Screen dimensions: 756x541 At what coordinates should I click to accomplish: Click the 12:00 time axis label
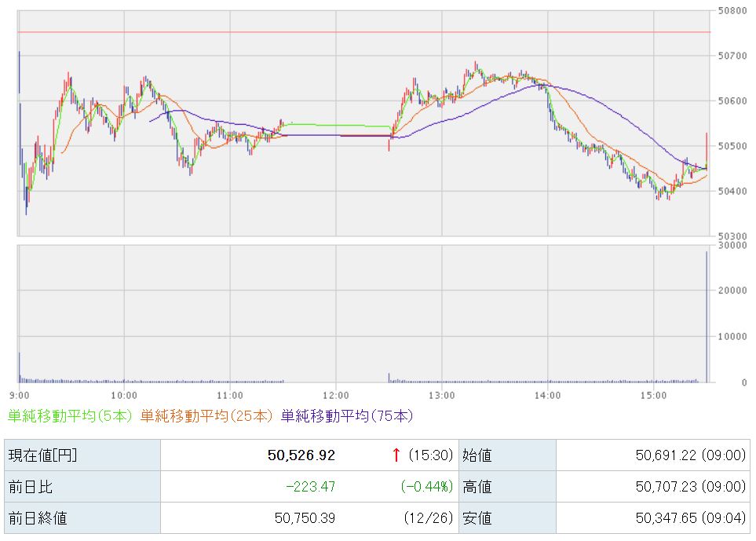335,394
